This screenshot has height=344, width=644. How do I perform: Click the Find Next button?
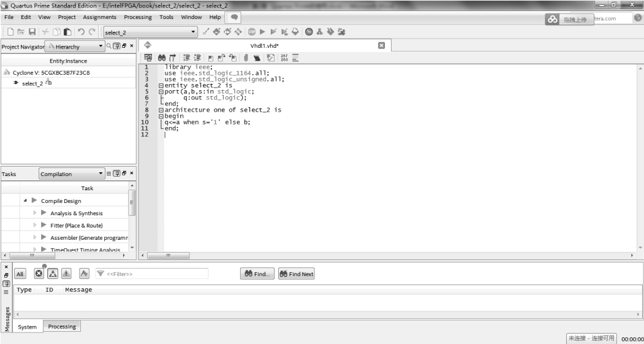pos(297,273)
